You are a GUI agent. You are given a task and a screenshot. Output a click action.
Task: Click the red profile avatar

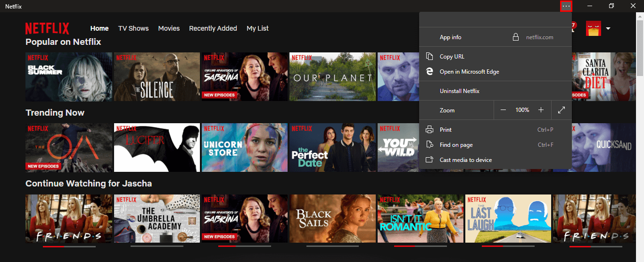tap(594, 28)
